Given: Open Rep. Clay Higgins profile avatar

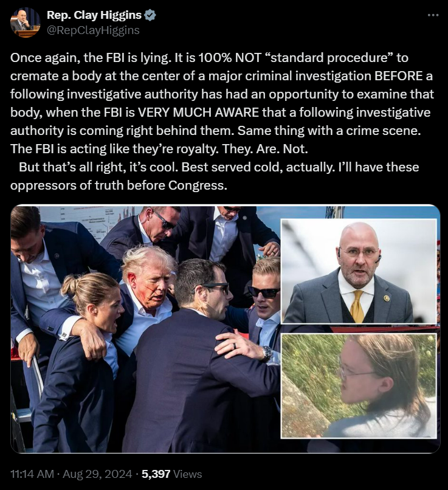Looking at the screenshot, I should (x=26, y=23).
